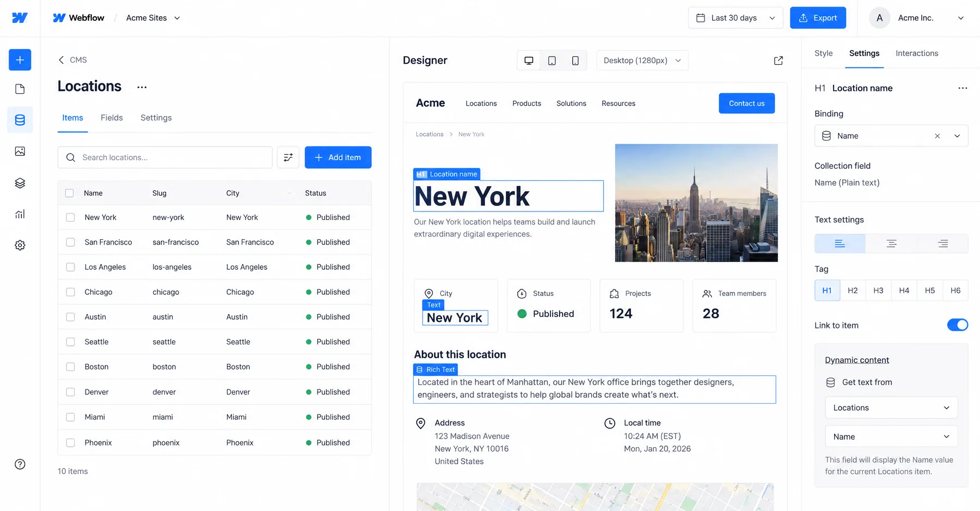
Task: Switch to the Style tab
Action: [823, 53]
